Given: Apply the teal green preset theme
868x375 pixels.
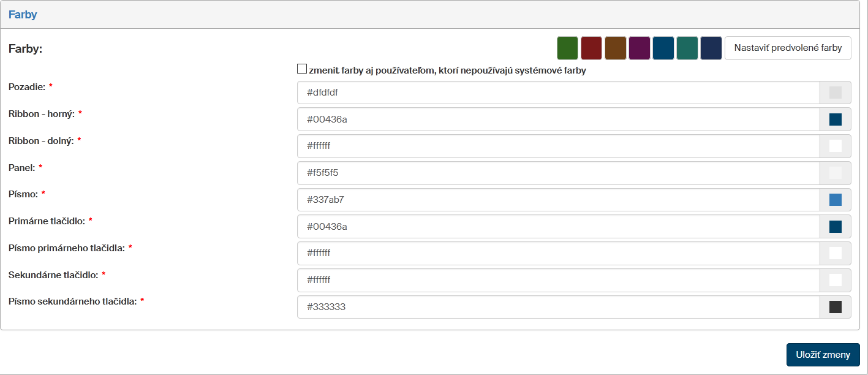Looking at the screenshot, I should tap(687, 48).
